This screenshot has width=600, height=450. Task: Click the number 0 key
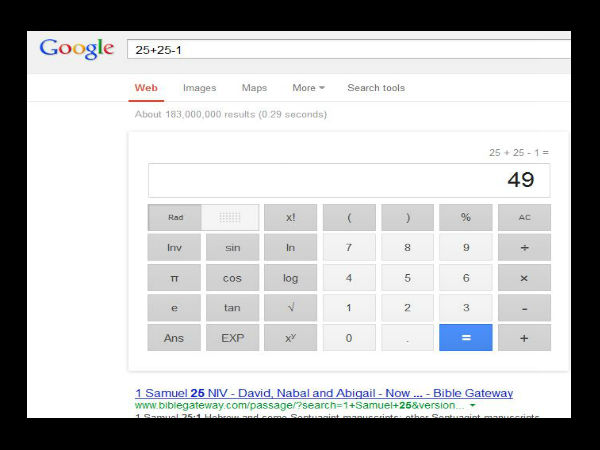click(x=349, y=338)
